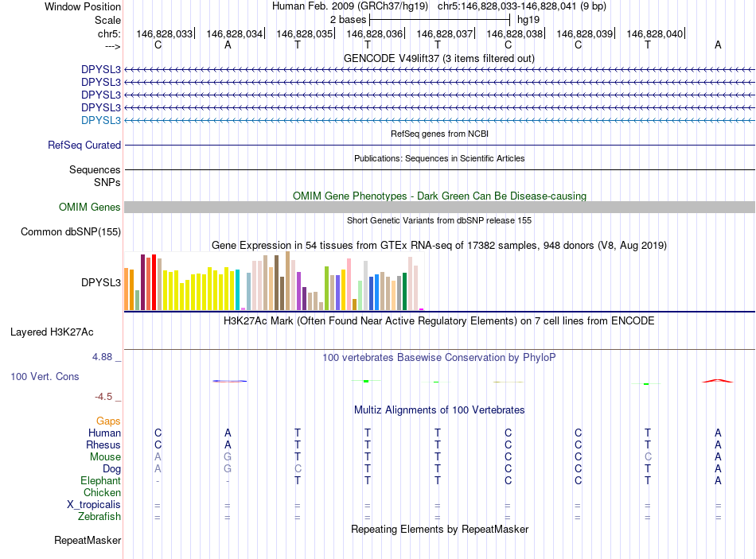Click the GENCODE V49lift37 track title
This screenshot has width=756, height=559.
pyautogui.click(x=438, y=59)
